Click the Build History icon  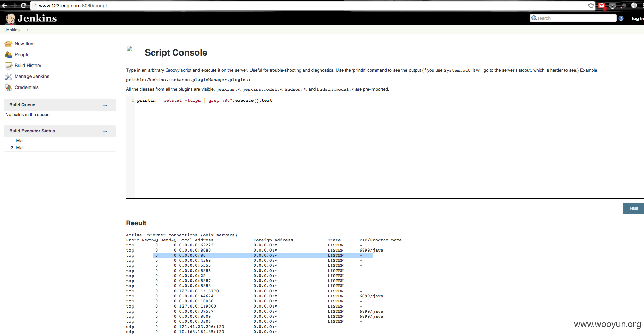[8, 66]
